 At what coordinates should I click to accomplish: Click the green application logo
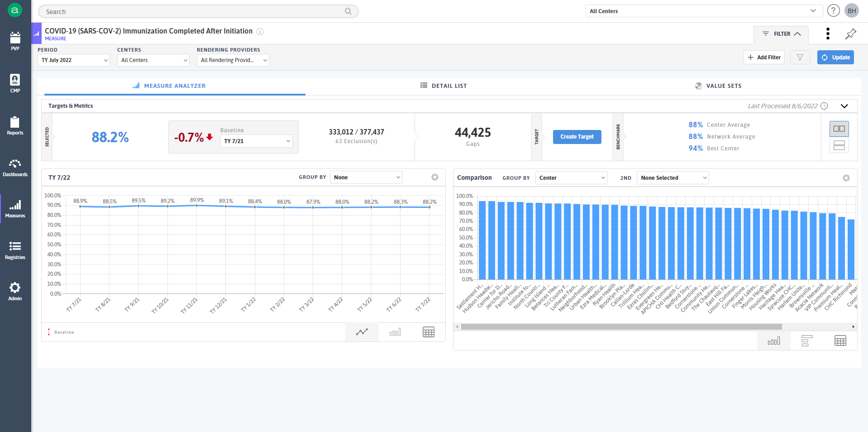pyautogui.click(x=15, y=10)
